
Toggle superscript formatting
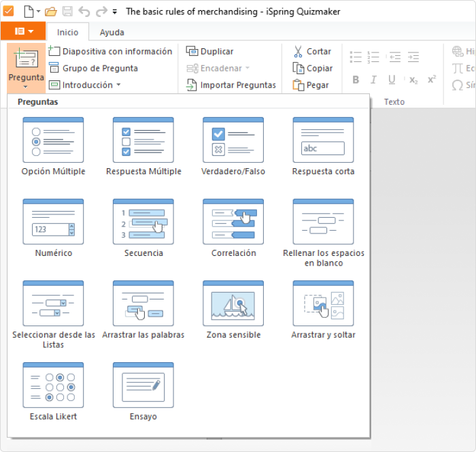[x=432, y=80]
